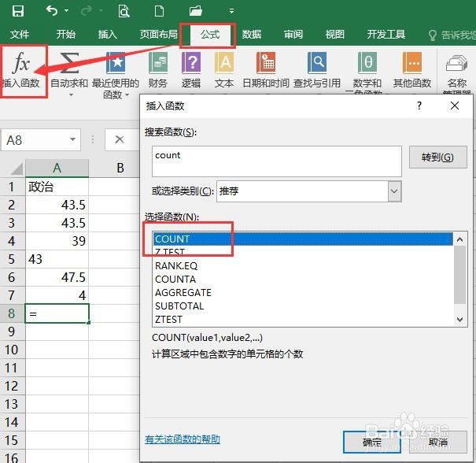
Task: Select cell A6 with value 47.5
Action: [x=57, y=277]
